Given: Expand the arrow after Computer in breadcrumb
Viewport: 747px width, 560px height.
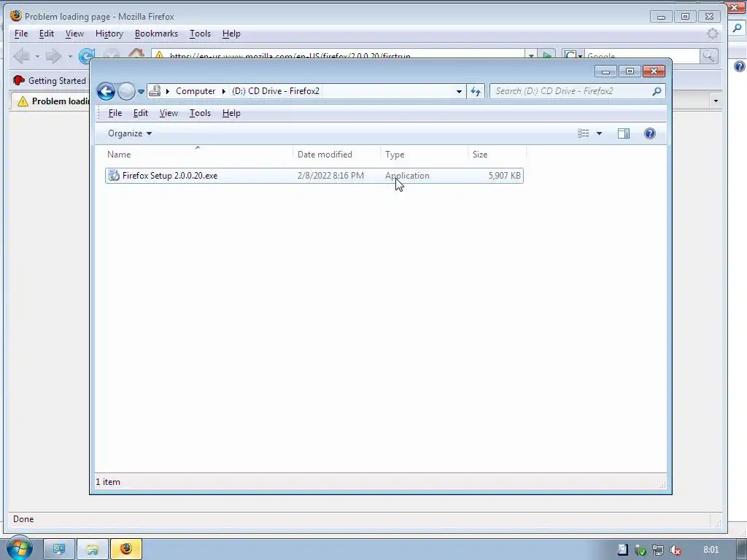Looking at the screenshot, I should click(x=223, y=91).
